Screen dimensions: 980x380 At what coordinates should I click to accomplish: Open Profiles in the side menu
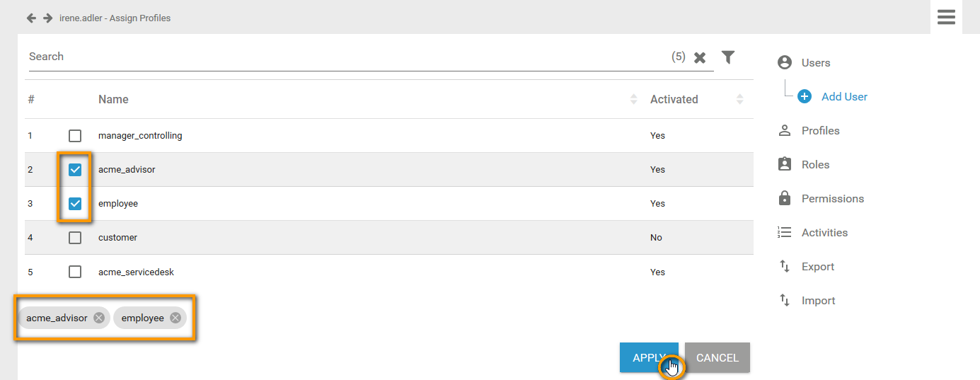[x=820, y=131]
